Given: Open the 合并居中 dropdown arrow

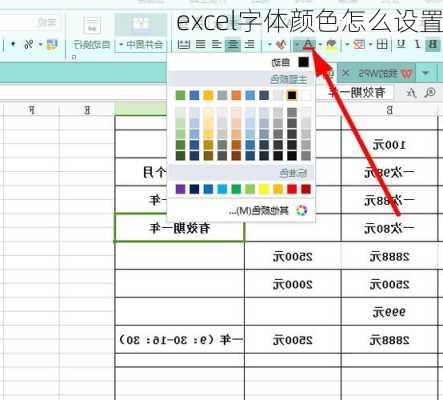Looking at the screenshot, I should click(122, 44).
